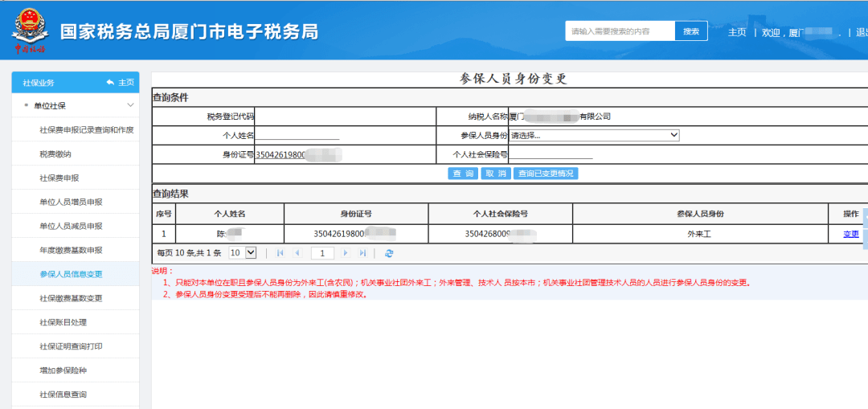Click the first page pagination icon
868x409 pixels.
[x=280, y=253]
